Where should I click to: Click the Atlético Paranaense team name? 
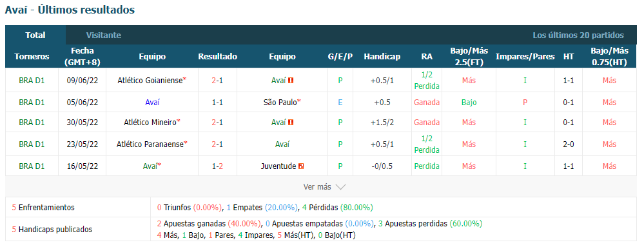150,144
